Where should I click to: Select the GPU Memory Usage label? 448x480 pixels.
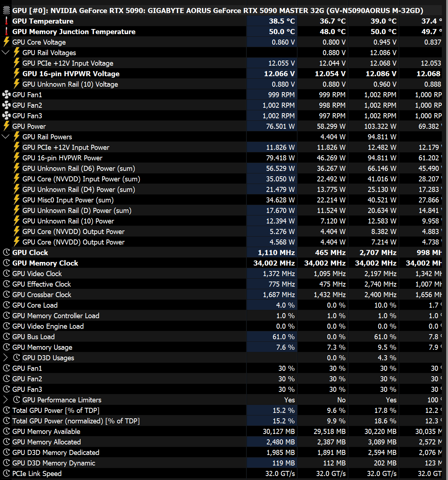[42, 347]
